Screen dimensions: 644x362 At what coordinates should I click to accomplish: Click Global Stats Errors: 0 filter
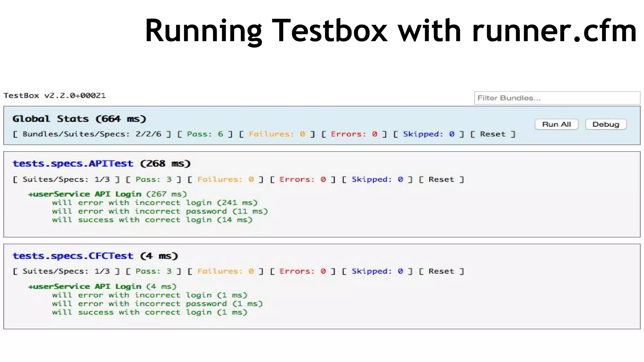pyautogui.click(x=354, y=134)
